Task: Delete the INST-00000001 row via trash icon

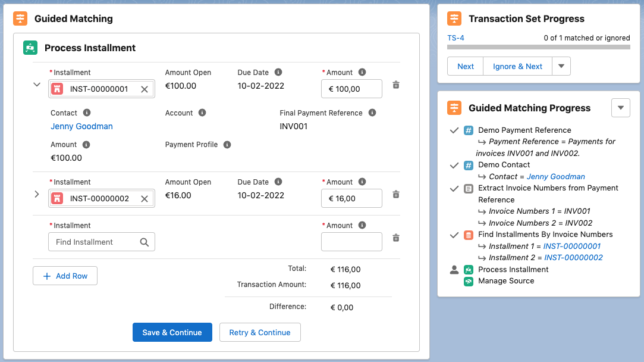Action: click(x=395, y=85)
